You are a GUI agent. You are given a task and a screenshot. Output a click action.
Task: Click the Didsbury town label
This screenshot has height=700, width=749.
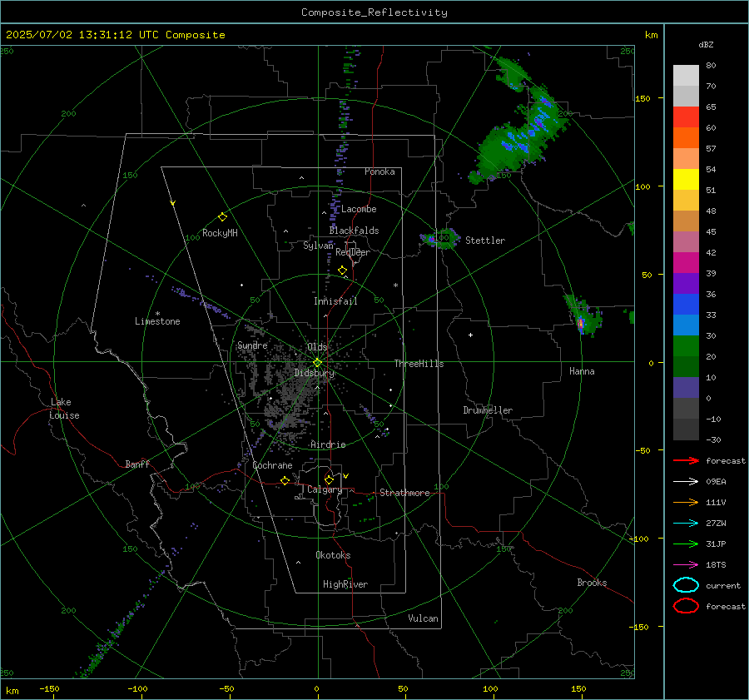click(315, 373)
